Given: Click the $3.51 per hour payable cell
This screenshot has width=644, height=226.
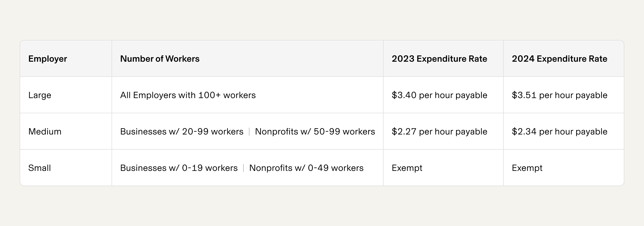Looking at the screenshot, I should [559, 95].
